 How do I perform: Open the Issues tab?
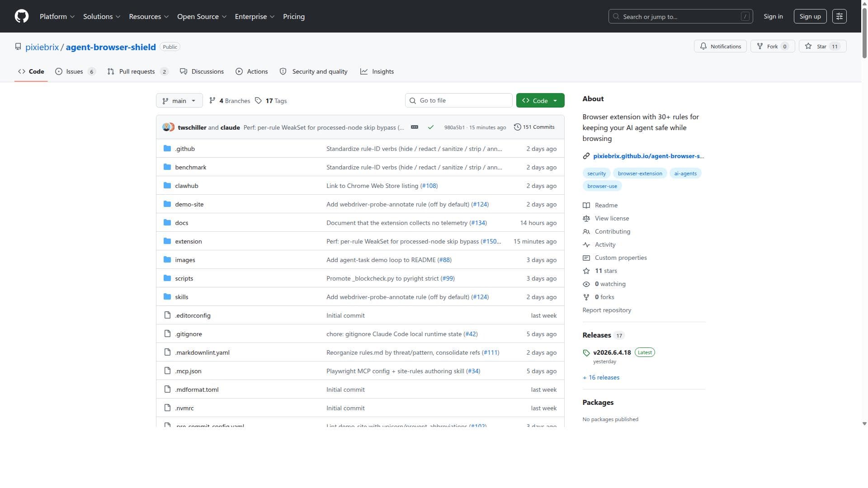click(x=75, y=71)
